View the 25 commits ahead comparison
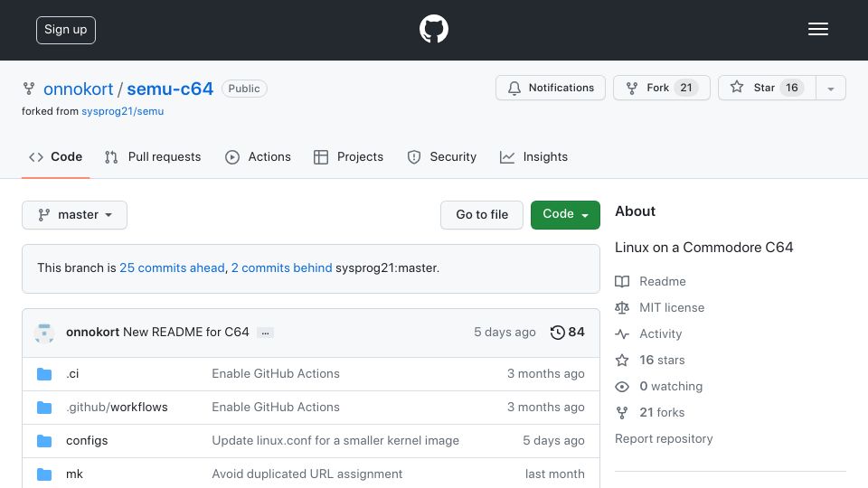This screenshot has width=868, height=488. [x=172, y=267]
